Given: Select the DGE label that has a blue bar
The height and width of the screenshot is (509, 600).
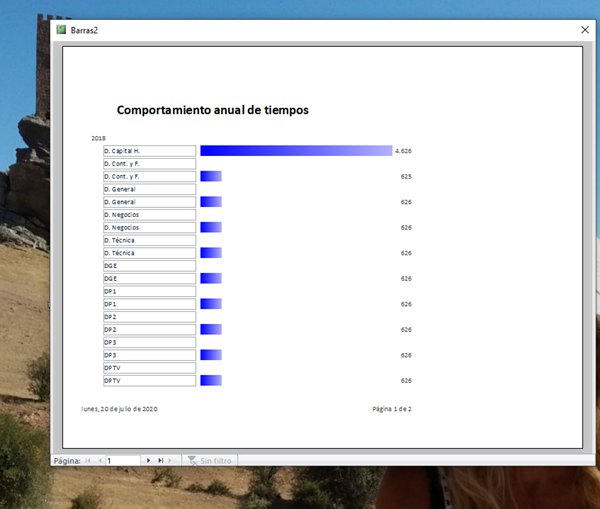Looking at the screenshot, I should click(x=150, y=279).
